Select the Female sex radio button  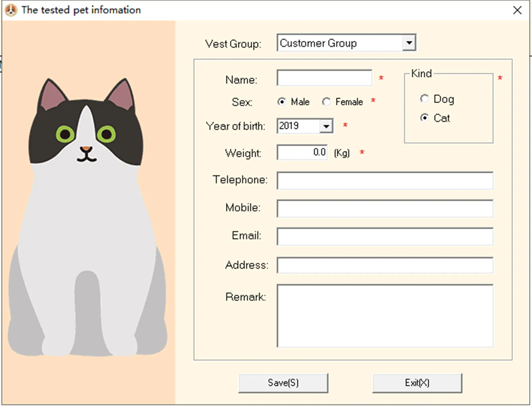coord(327,102)
